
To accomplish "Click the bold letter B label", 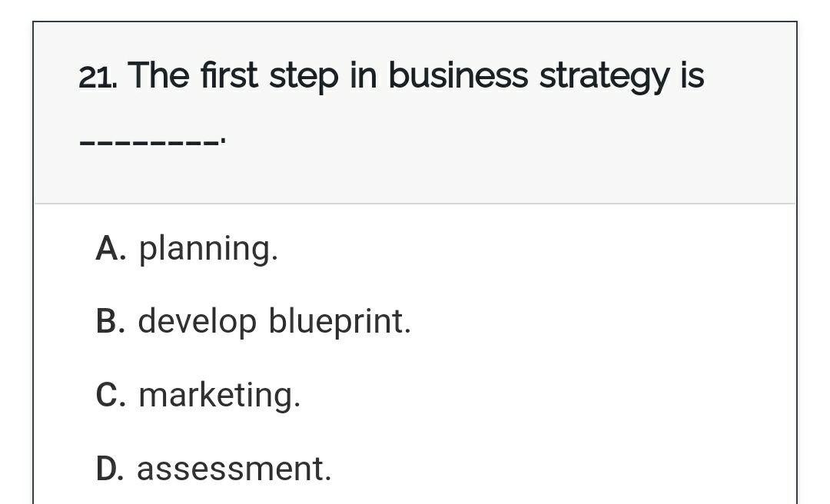I will (x=110, y=321).
